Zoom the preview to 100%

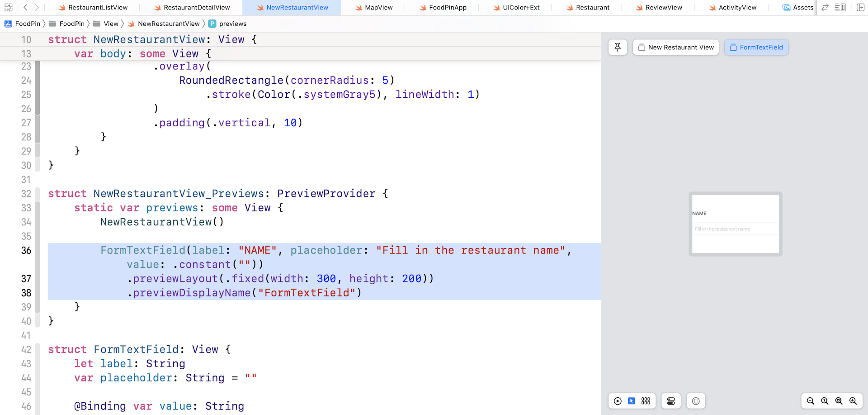(825, 401)
